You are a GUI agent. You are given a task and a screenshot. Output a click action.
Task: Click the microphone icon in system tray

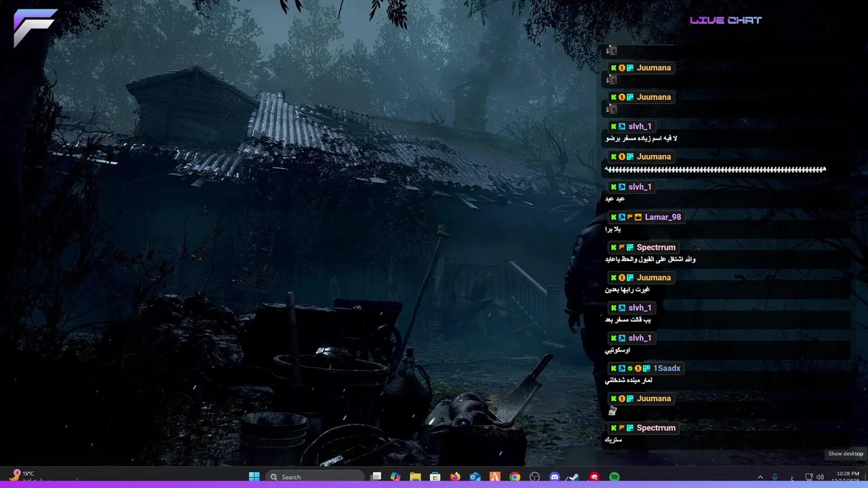coord(775,477)
